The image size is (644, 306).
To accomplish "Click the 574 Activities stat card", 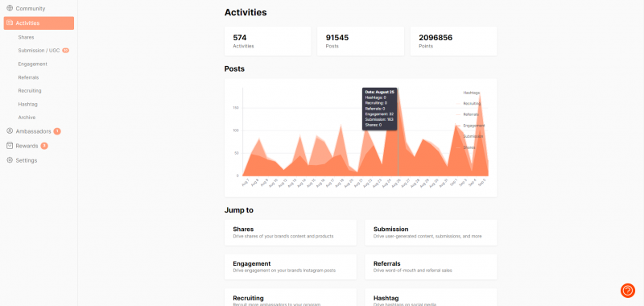I will [x=268, y=41].
